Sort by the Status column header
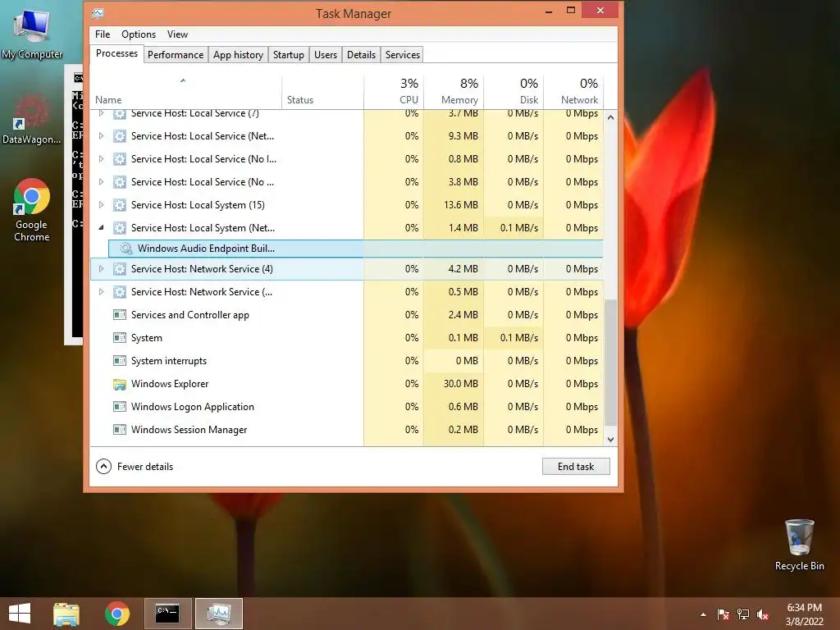Viewport: 840px width, 630px height. [x=323, y=92]
